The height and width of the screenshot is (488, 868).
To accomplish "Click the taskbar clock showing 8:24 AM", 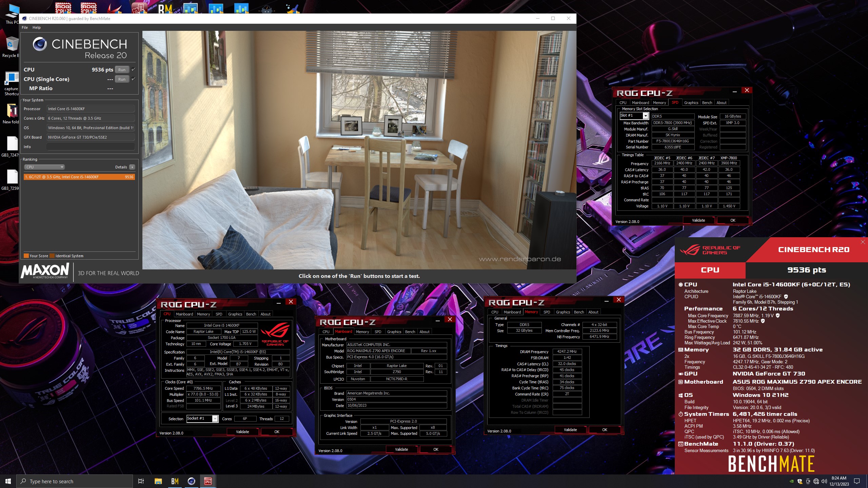I will pyautogui.click(x=839, y=481).
